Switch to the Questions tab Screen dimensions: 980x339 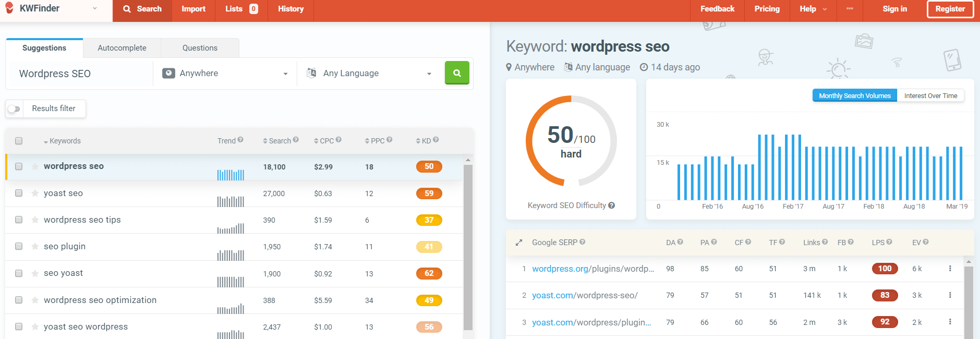pyautogui.click(x=200, y=48)
